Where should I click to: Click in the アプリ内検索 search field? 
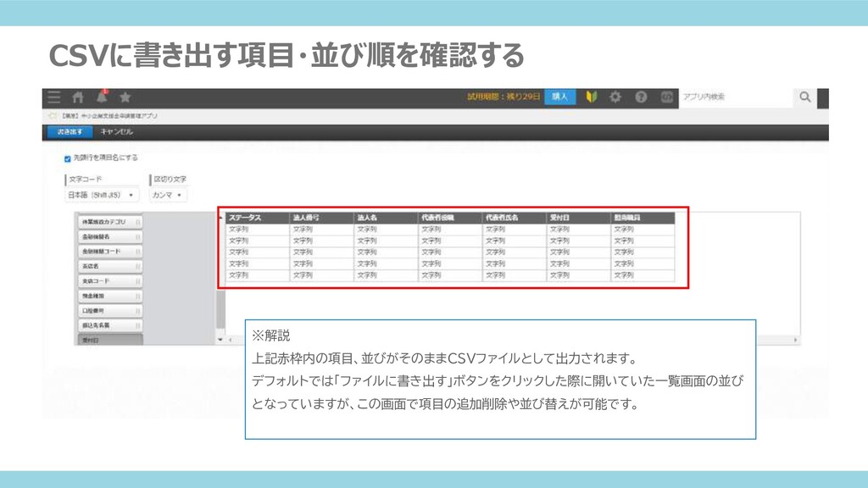[x=735, y=97]
